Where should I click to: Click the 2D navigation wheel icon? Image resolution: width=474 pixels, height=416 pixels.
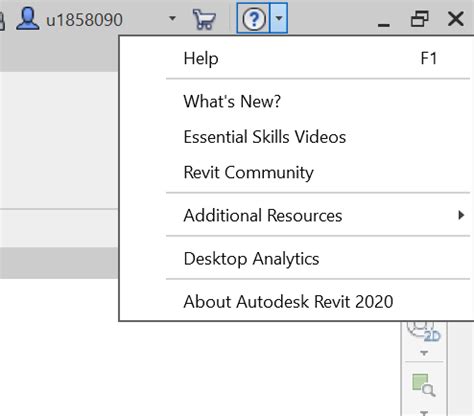click(x=424, y=331)
